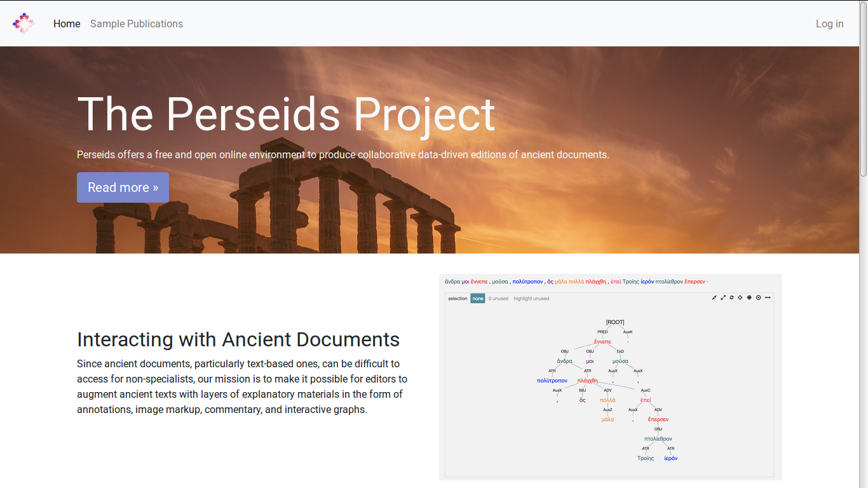Click the Log in link

coord(830,24)
